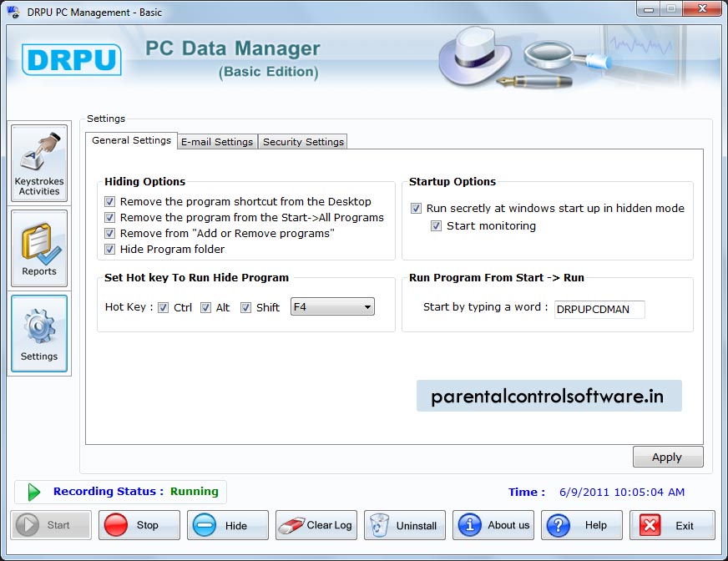Clear the log with Clear Log
The image size is (728, 561).
click(316, 525)
